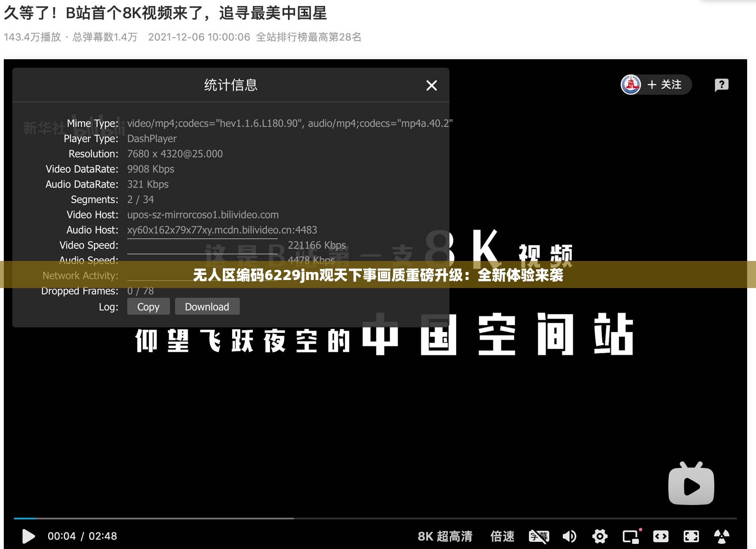Click the danmaku radiation icon
This screenshot has height=549, width=756.
pos(721,536)
